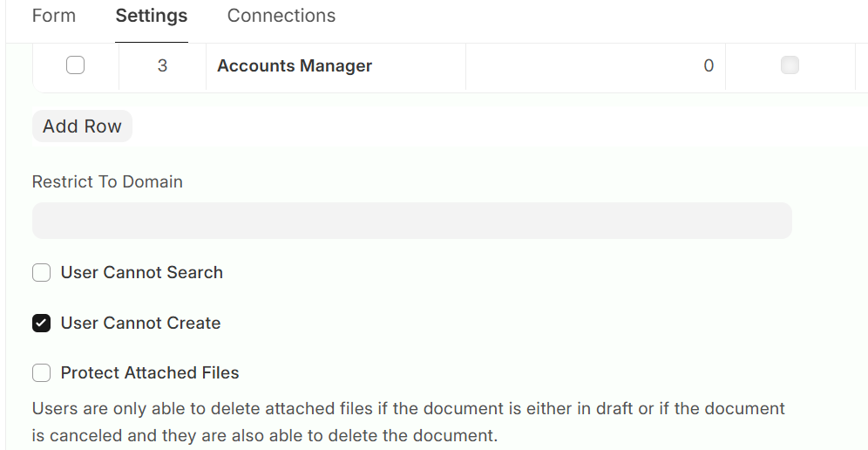The height and width of the screenshot is (450, 868).
Task: Click the 'User Cannot Create' label text
Action: [140, 323]
